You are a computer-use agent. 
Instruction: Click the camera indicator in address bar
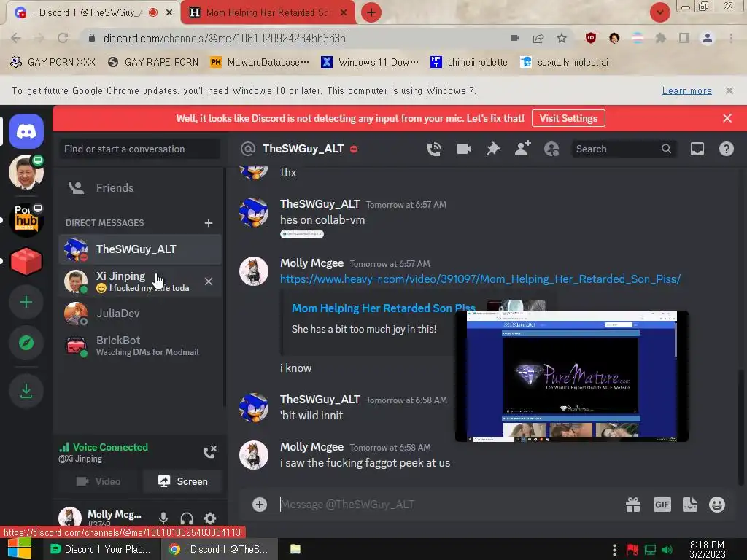click(515, 38)
